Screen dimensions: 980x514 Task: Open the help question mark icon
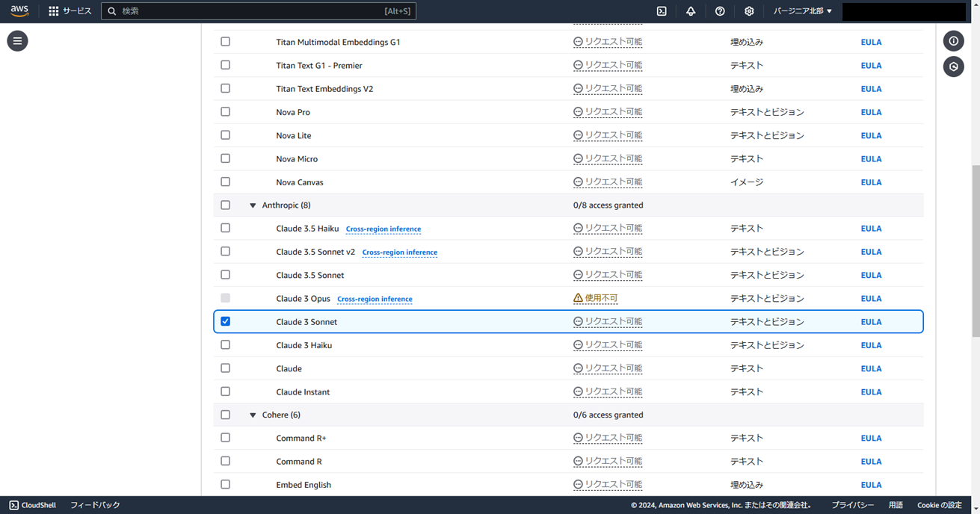tap(720, 11)
